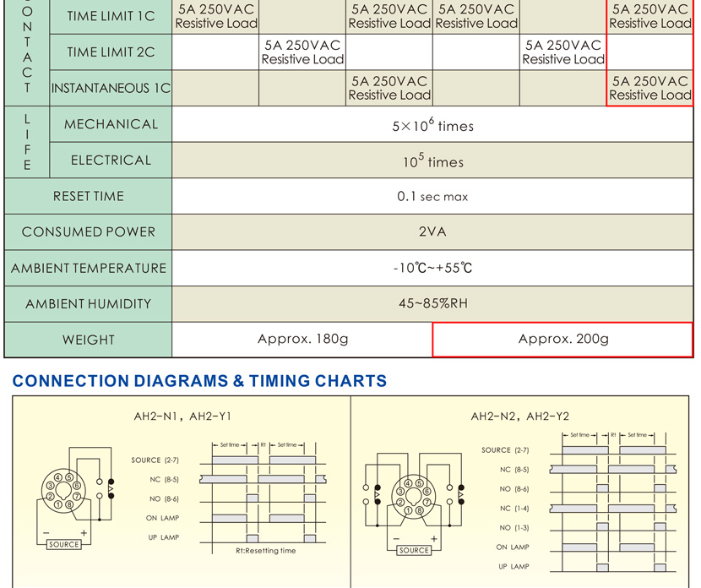Select the "AMBIENT TEMPERATURE" label
Screen dimensions: 701x588
89,268
